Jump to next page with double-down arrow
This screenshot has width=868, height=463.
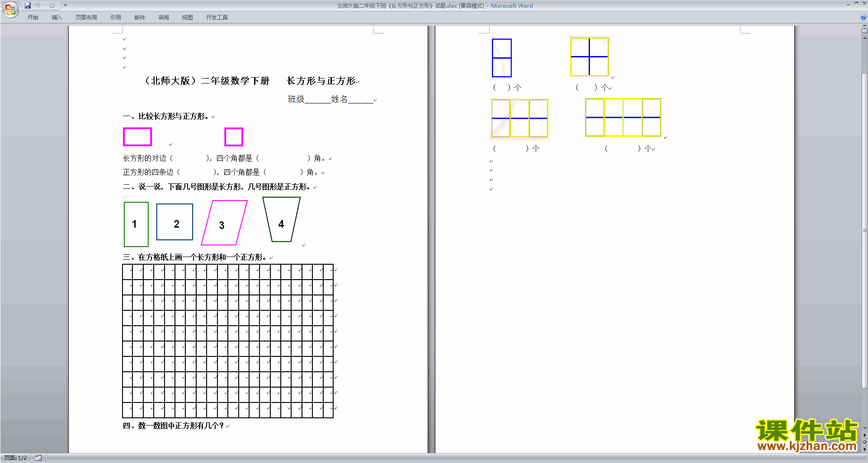[864, 449]
